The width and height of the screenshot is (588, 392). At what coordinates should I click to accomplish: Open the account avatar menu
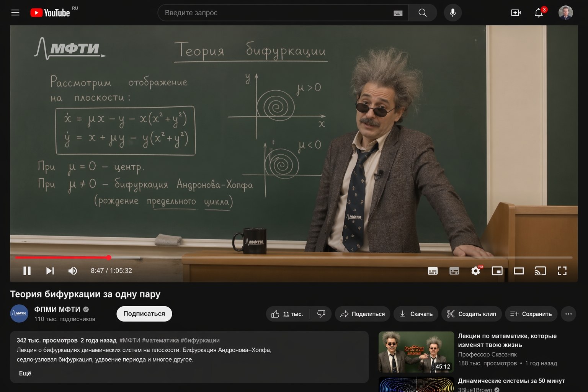pos(565,13)
